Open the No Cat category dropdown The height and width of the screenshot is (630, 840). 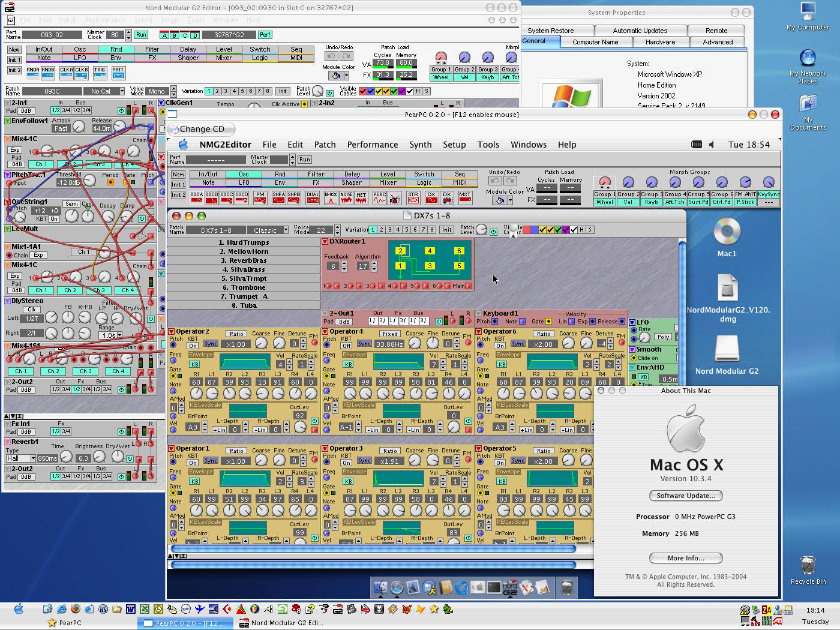(x=121, y=91)
